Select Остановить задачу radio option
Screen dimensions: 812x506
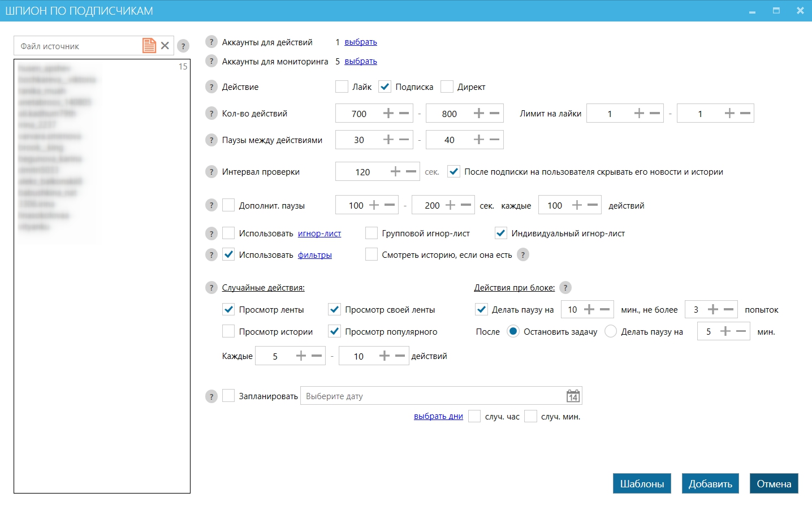coord(513,331)
